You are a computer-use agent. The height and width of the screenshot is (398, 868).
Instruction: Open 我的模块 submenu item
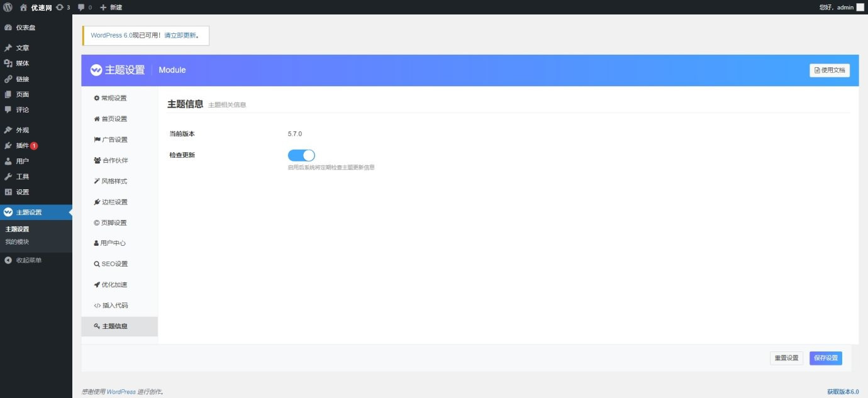(18, 242)
